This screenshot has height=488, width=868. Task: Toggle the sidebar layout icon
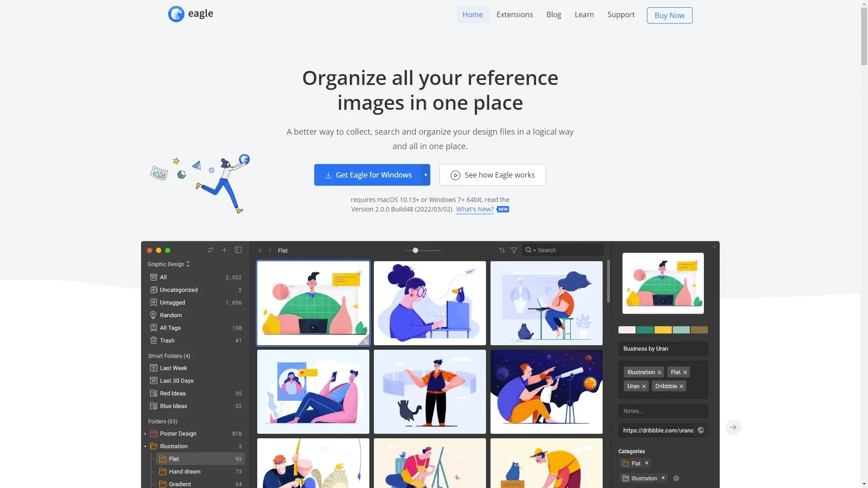(238, 250)
